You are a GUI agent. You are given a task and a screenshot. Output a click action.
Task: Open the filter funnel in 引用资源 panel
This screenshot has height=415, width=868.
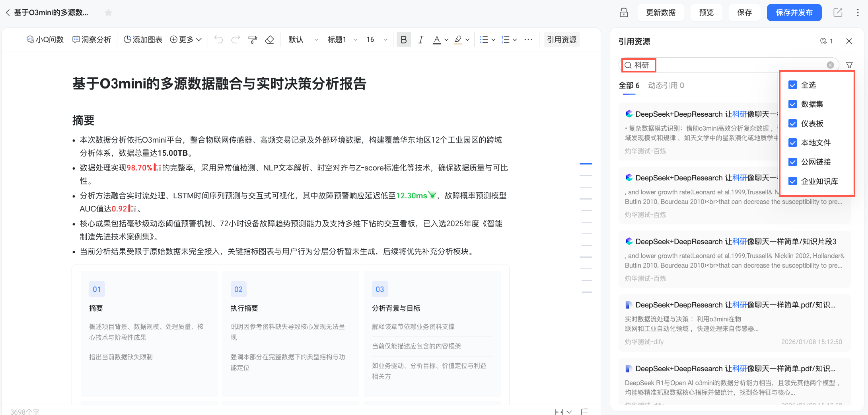[849, 65]
